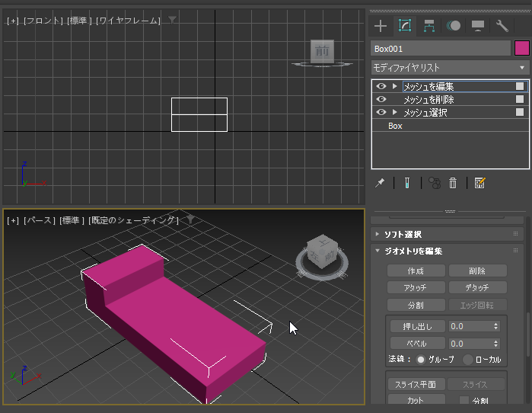Viewport: 532px width, 413px height.
Task: Select the base Box entry in stack
Action: pyautogui.click(x=395, y=126)
